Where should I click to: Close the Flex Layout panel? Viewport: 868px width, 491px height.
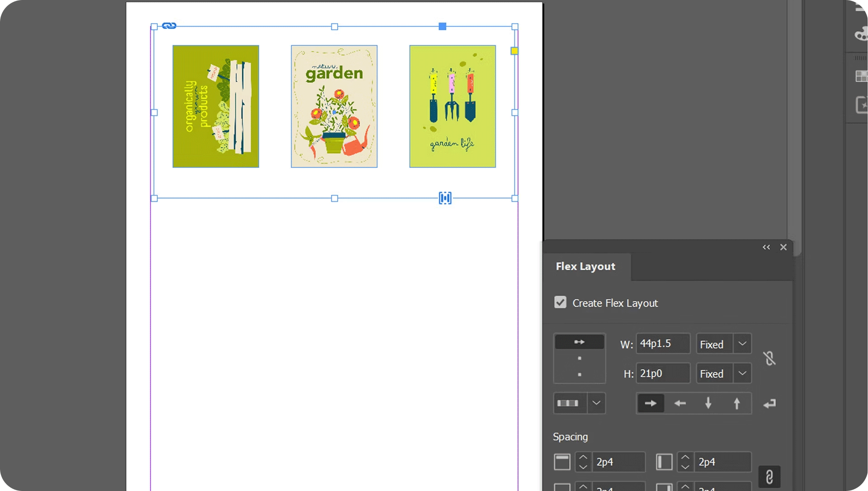pos(783,247)
